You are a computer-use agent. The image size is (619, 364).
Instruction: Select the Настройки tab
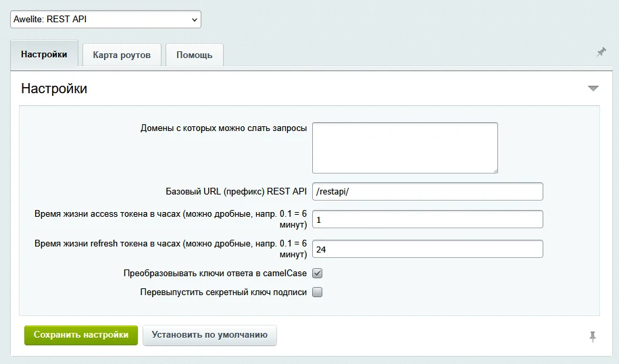pyautogui.click(x=44, y=54)
